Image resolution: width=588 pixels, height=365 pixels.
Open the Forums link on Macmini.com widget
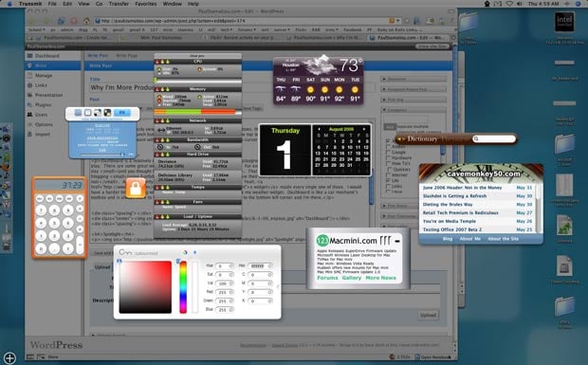pos(327,278)
